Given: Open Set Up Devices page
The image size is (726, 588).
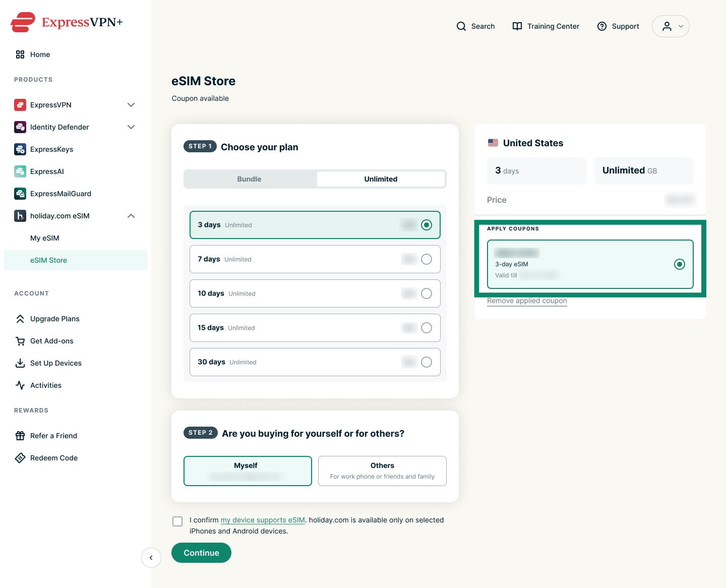Looking at the screenshot, I should [x=56, y=363].
